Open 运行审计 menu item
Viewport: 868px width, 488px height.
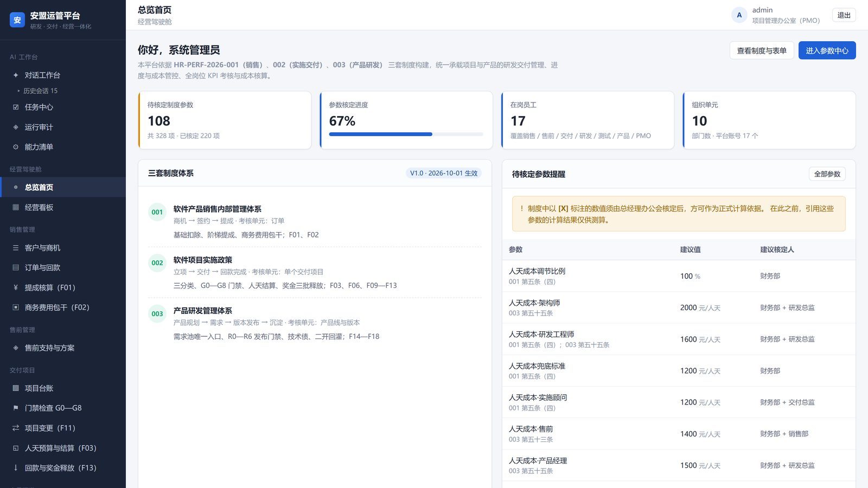click(x=63, y=127)
